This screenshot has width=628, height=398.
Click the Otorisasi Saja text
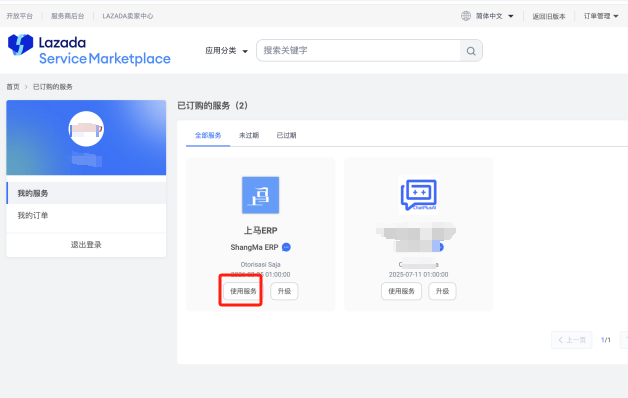click(260, 265)
